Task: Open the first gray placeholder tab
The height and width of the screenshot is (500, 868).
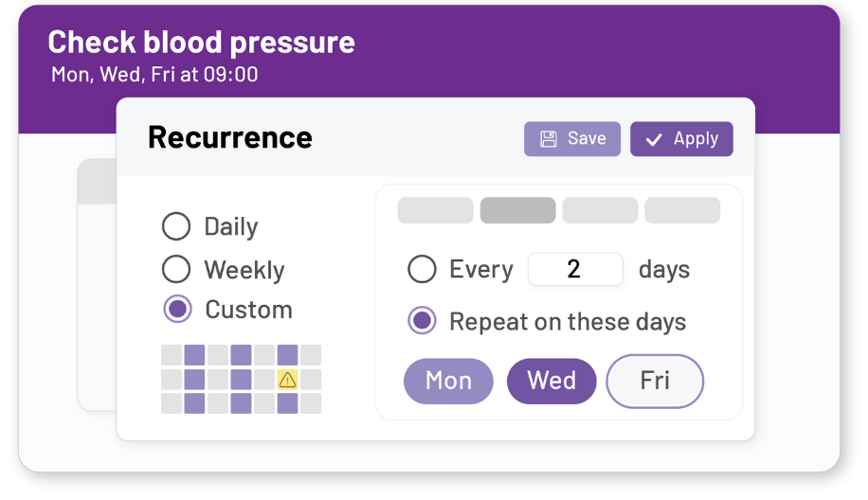Action: coord(435,210)
